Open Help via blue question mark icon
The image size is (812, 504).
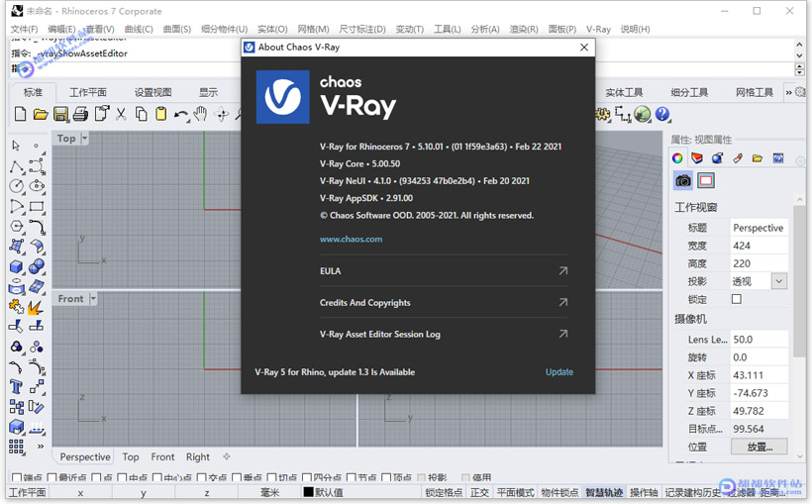click(x=662, y=114)
